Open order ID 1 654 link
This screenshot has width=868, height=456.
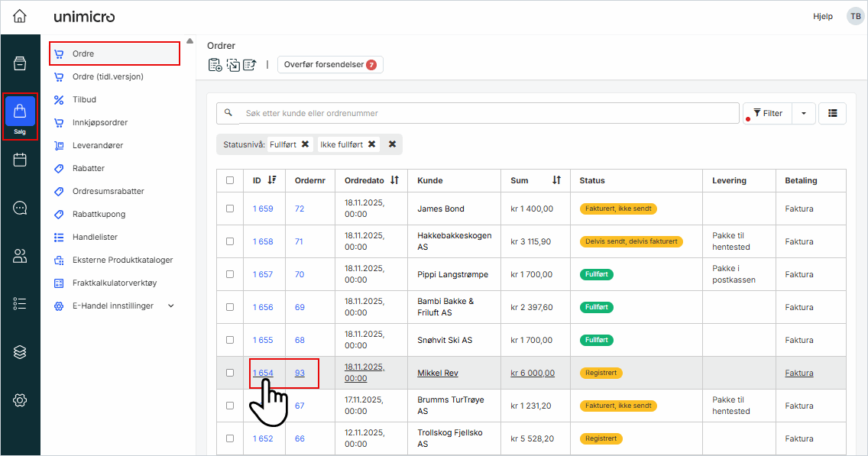[263, 373]
